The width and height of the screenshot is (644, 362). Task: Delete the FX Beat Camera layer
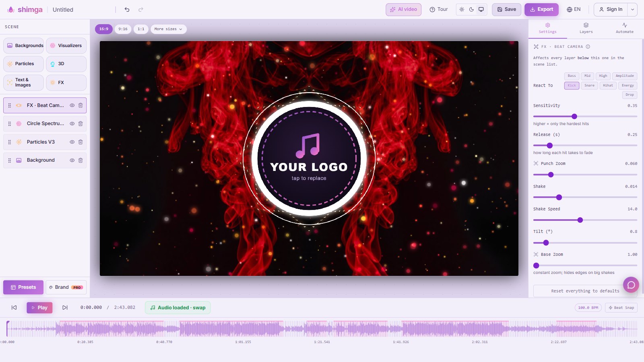tap(80, 105)
